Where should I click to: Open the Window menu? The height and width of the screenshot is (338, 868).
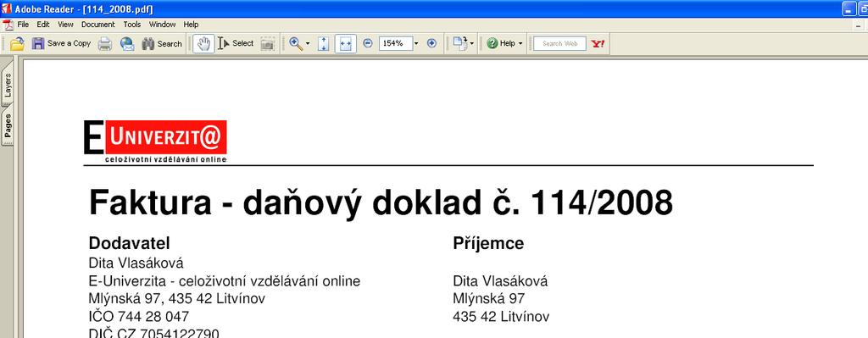pos(162,25)
